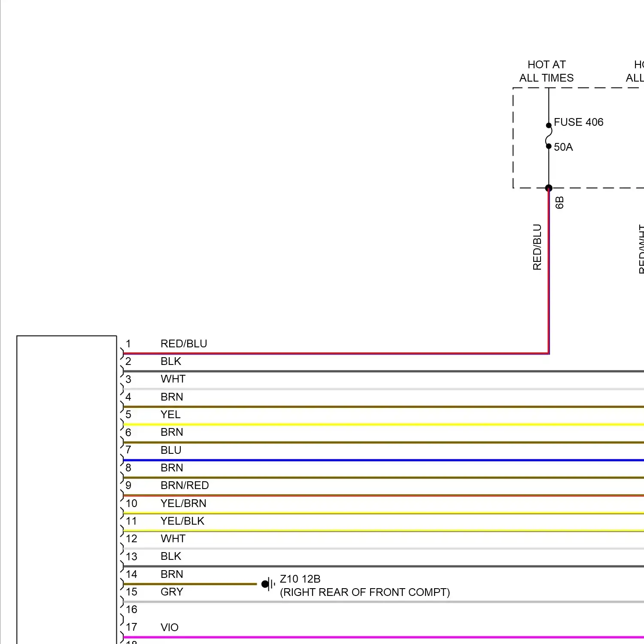The image size is (644, 644).
Task: Select the BRN label at pin 6
Action: (172, 432)
